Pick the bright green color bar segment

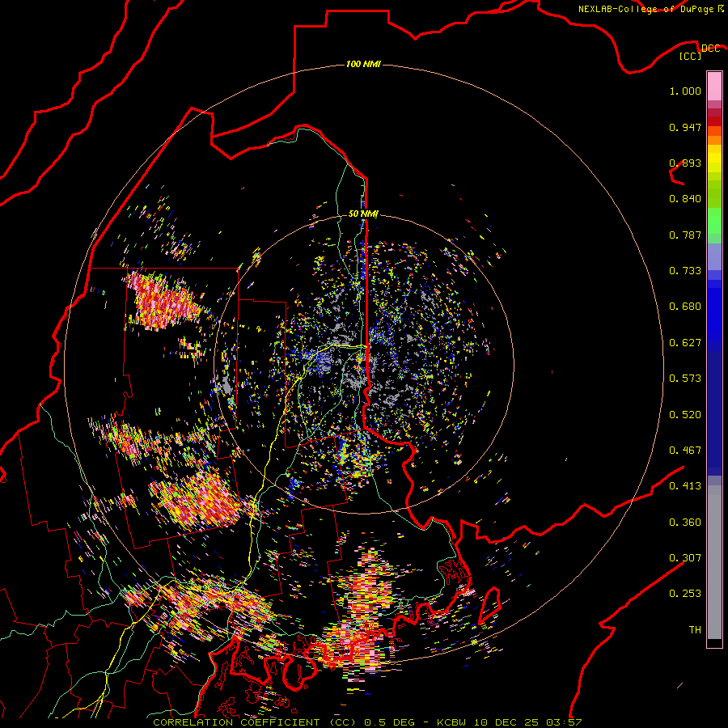coord(714,221)
